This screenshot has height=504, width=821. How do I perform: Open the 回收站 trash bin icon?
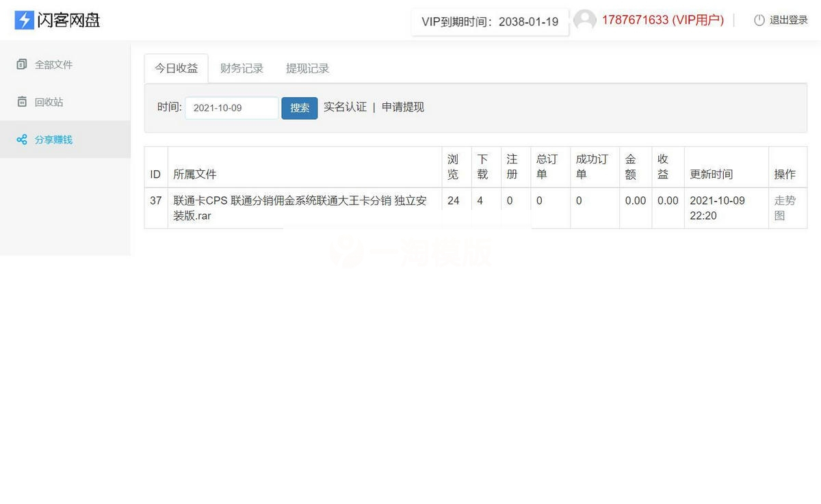[21, 102]
